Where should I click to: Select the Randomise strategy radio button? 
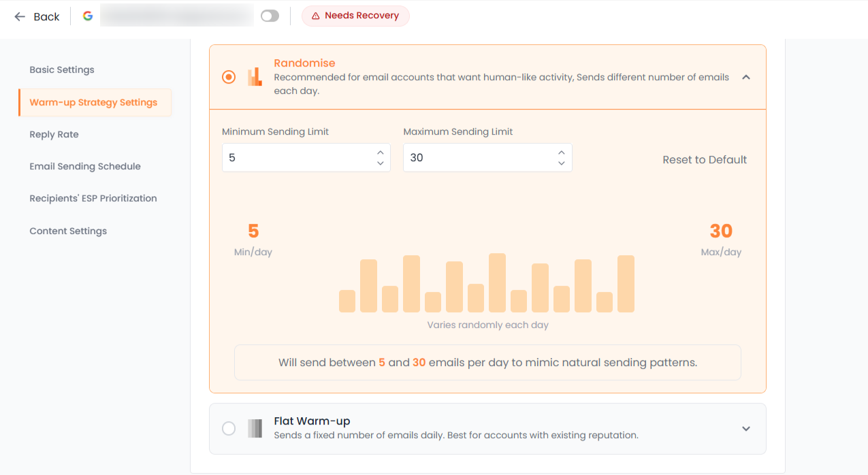tap(229, 77)
